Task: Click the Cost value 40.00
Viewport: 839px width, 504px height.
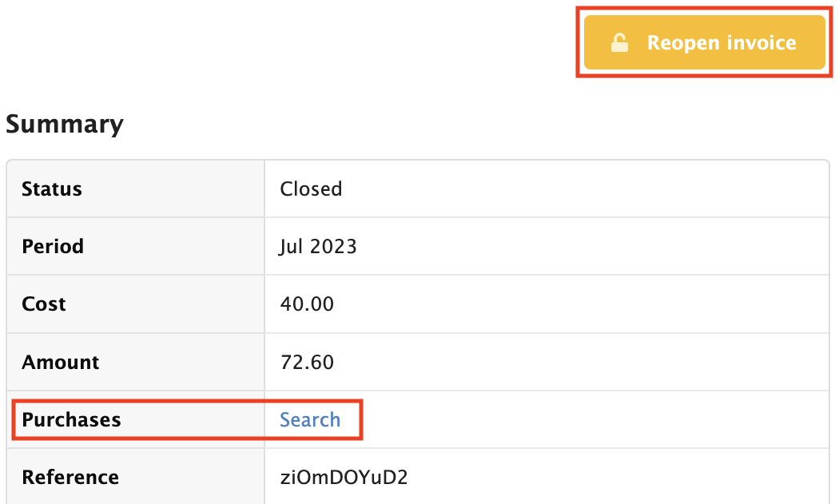Action: point(307,304)
